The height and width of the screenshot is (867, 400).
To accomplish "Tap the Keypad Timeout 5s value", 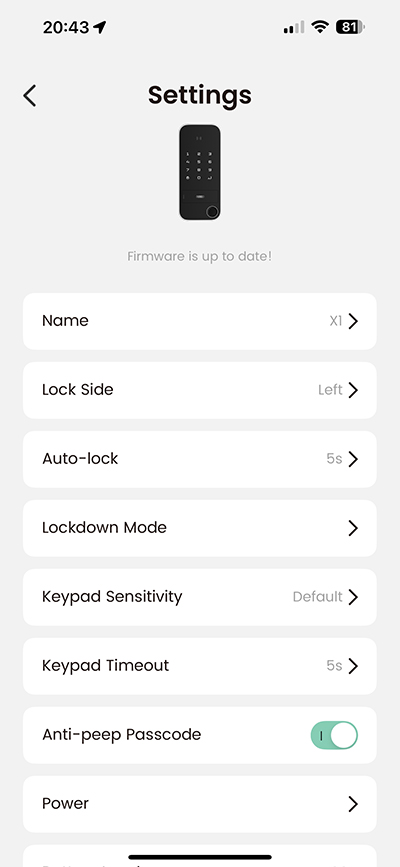I will coord(334,666).
